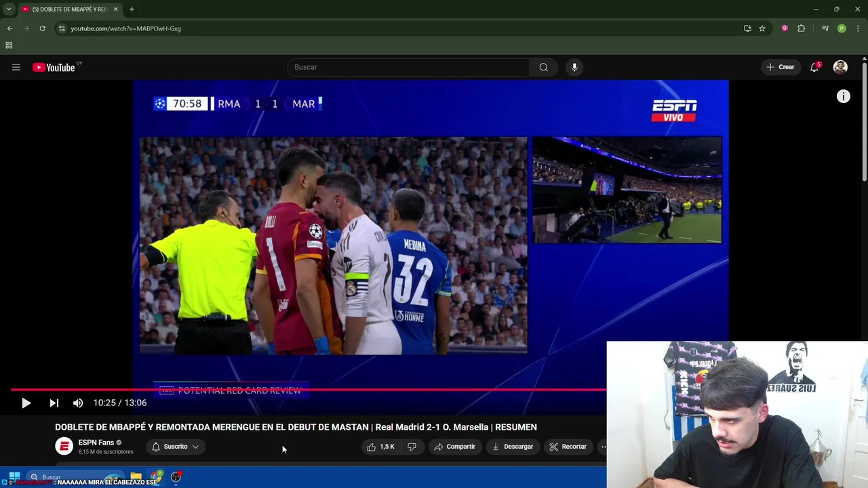Open the new tab plus button
Viewport: 868px width, 488px height.
(132, 9)
